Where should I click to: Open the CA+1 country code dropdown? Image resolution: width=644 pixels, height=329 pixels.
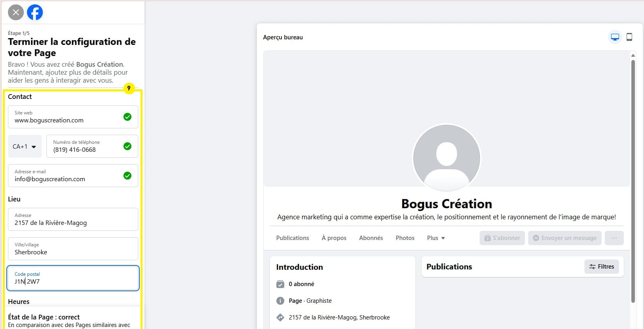25,146
